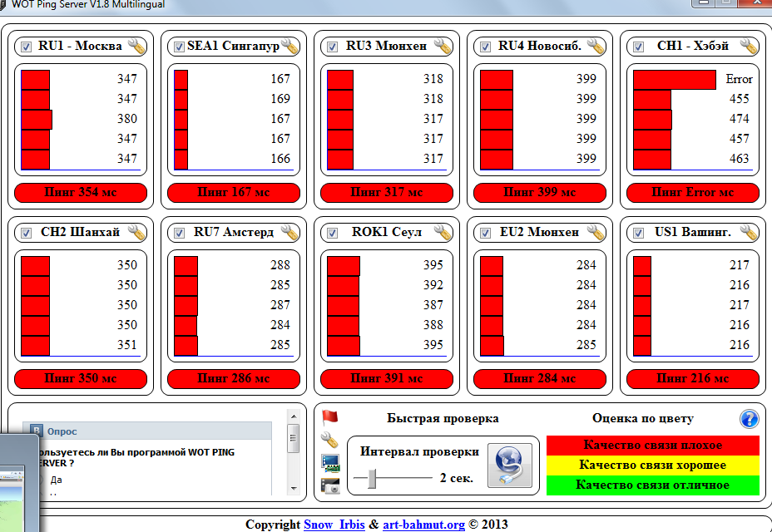Click the VK logo in Опрос header
This screenshot has width=772, height=532.
pyautogui.click(x=37, y=431)
